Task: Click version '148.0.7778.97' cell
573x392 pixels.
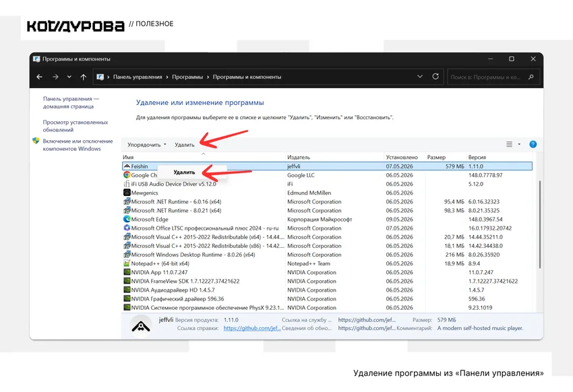Action: 485,175
